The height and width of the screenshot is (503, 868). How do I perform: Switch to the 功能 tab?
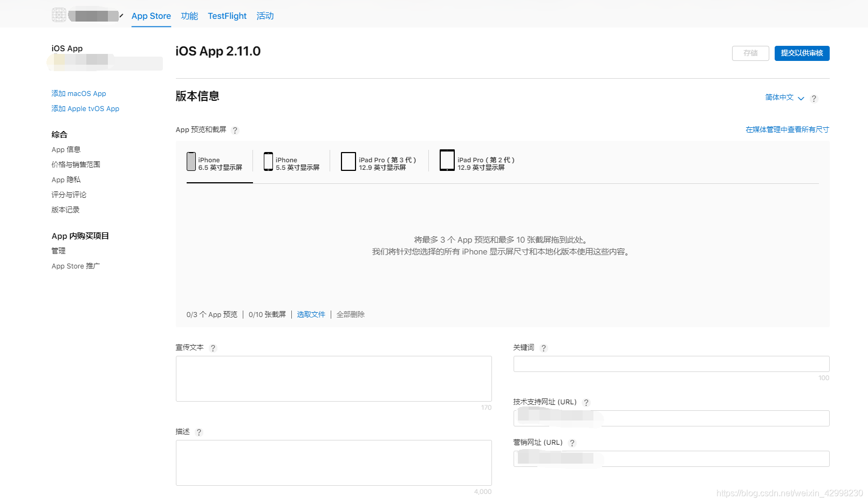[189, 16]
